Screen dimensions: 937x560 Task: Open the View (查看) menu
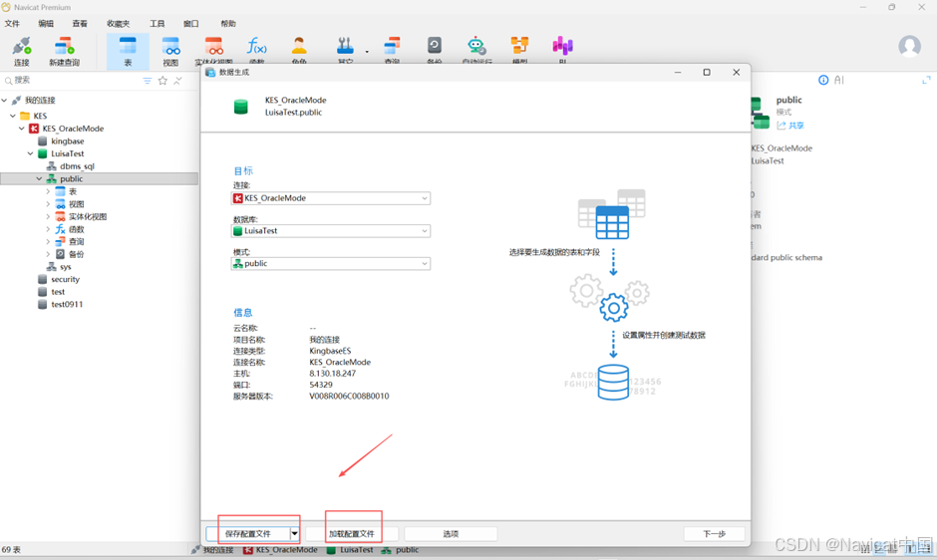point(80,23)
